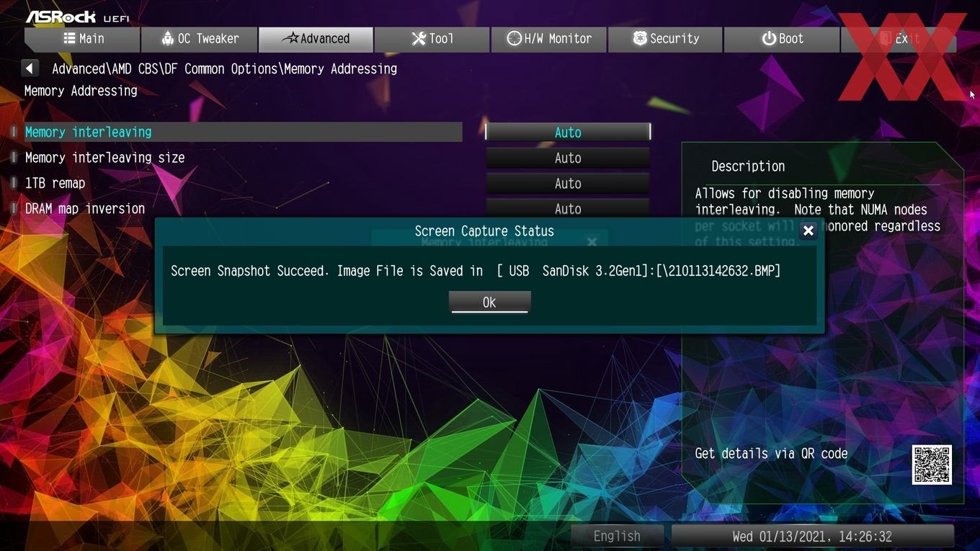
Task: Select the Memory interleaving setting row
Action: (x=243, y=132)
